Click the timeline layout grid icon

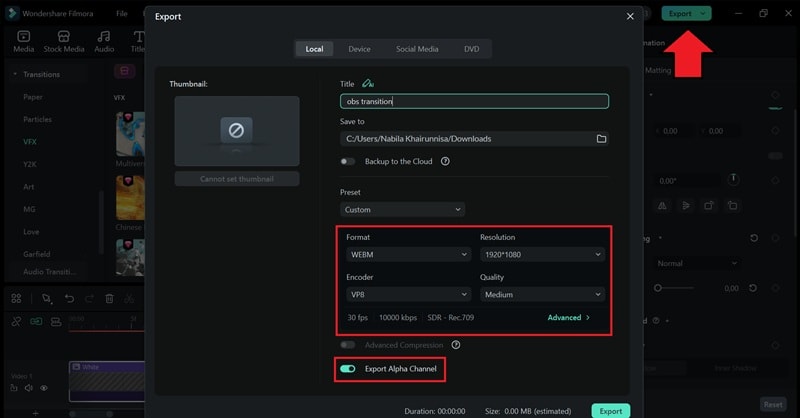pyautogui.click(x=16, y=299)
